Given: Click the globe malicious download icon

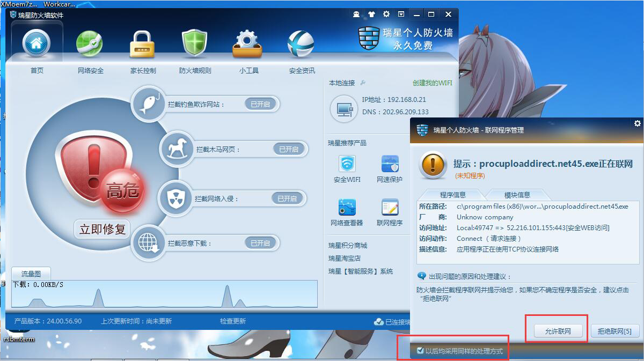Looking at the screenshot, I should pos(148,243).
